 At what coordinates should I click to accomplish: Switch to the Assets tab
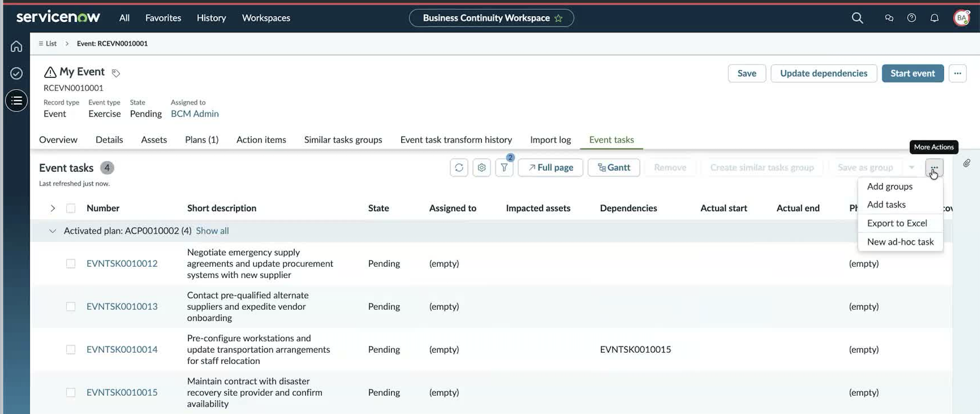[154, 140]
